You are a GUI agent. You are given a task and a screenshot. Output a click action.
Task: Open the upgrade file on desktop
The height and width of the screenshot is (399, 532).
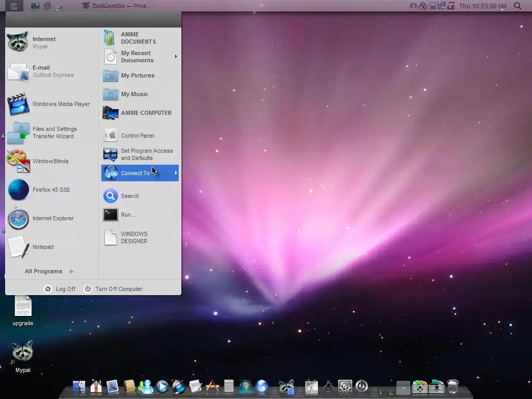coord(23,311)
